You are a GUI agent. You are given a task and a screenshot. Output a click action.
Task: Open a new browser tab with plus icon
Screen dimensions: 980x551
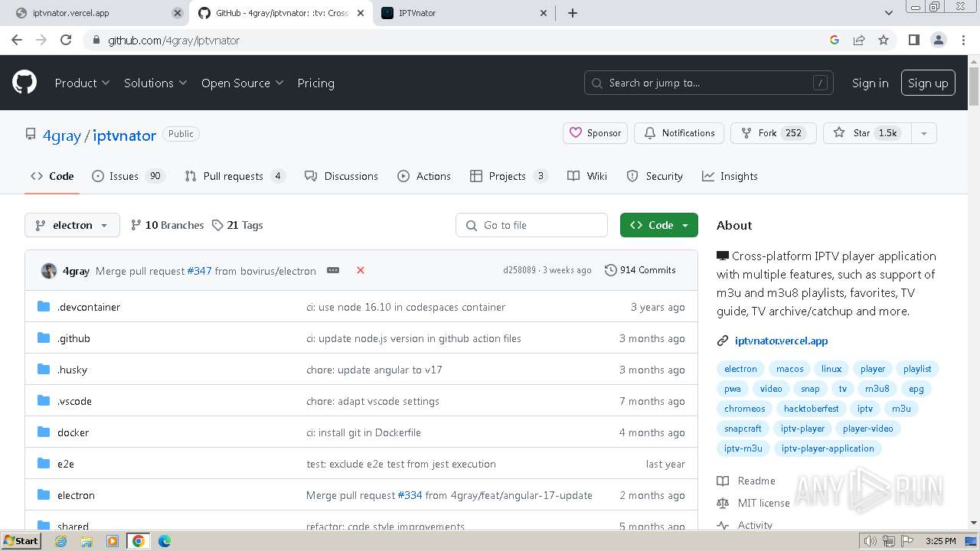573,13
